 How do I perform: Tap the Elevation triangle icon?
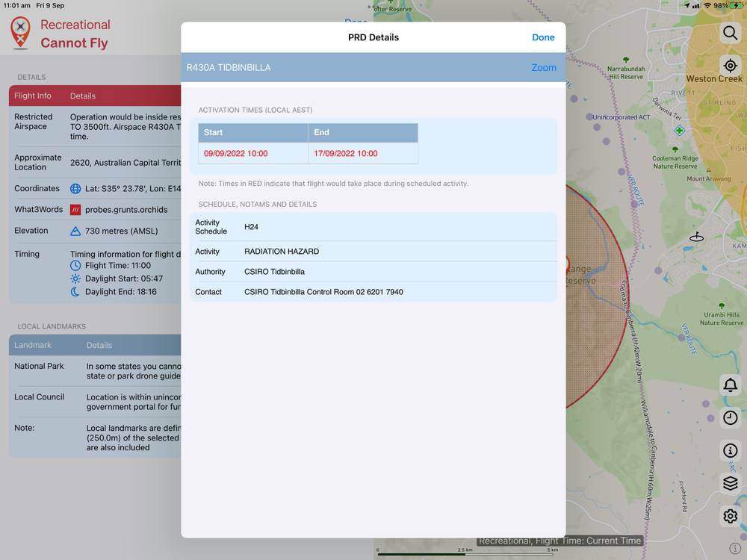(75, 231)
